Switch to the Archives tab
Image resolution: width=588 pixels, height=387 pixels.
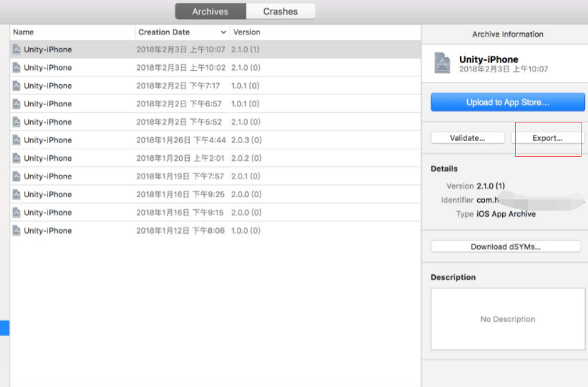(210, 11)
